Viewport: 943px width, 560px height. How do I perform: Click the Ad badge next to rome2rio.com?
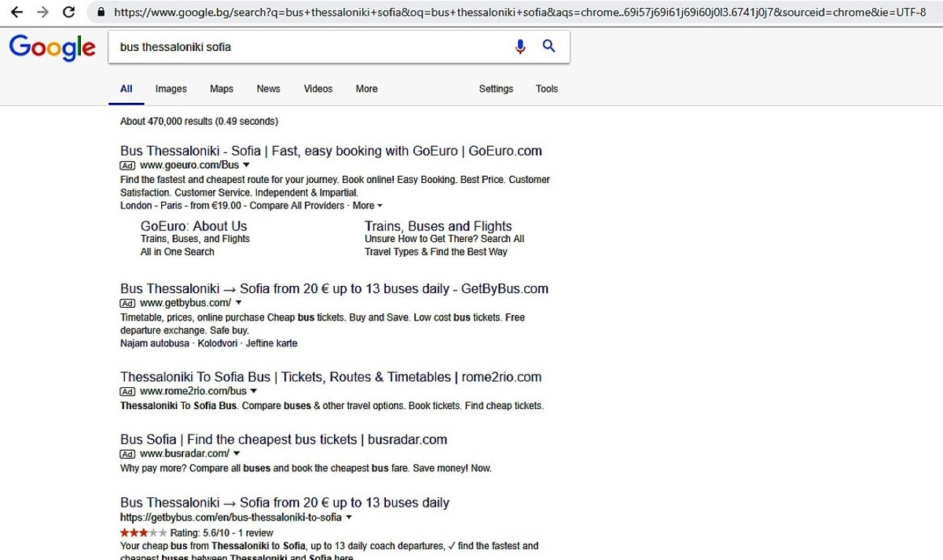point(127,391)
